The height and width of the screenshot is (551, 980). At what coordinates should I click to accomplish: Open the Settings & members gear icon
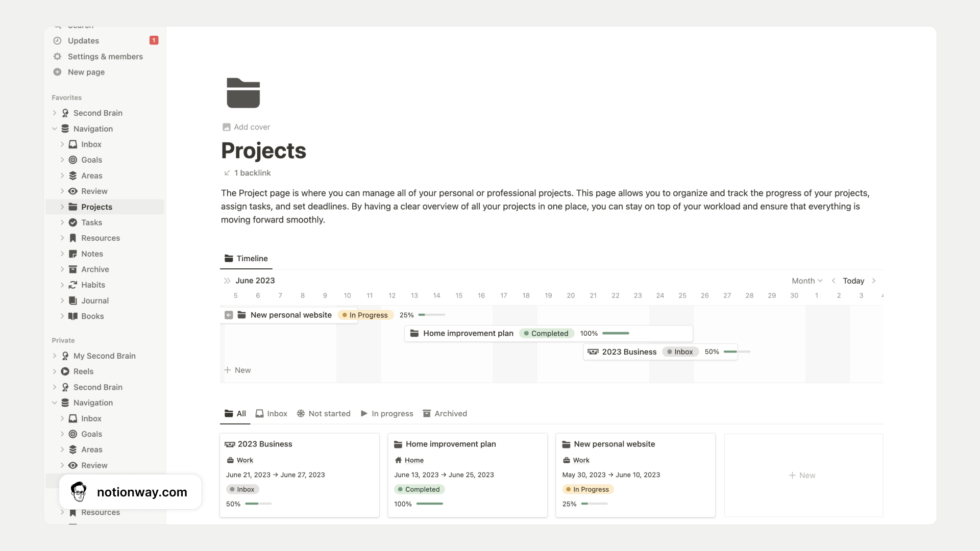coord(57,56)
